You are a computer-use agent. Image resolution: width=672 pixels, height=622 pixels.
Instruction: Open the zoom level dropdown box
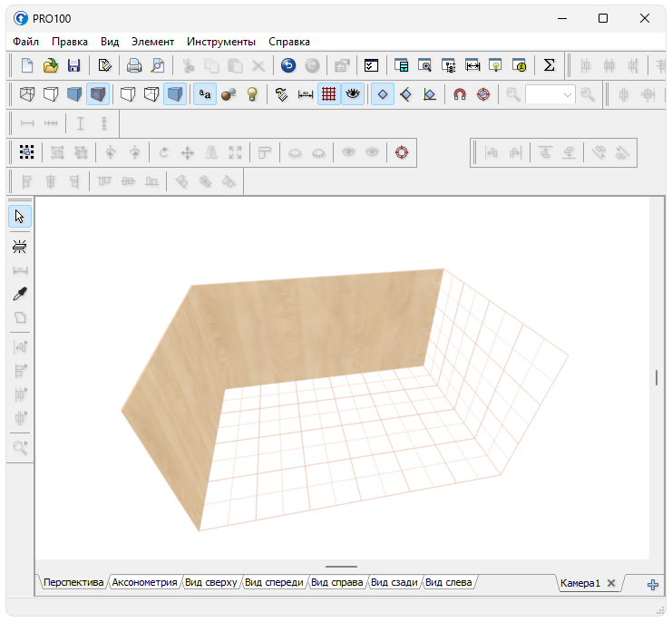click(550, 94)
